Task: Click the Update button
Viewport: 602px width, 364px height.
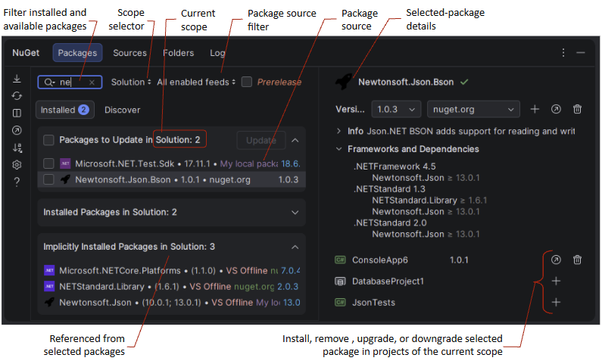Action: 261,141
